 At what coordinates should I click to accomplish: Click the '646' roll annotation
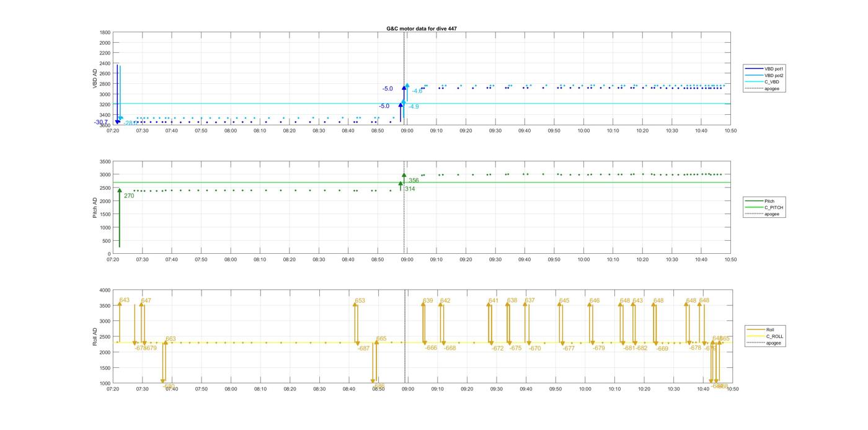[x=595, y=301]
